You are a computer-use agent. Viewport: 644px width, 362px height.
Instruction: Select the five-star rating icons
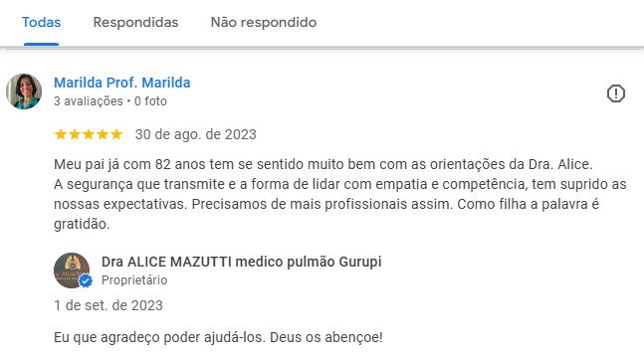(89, 134)
